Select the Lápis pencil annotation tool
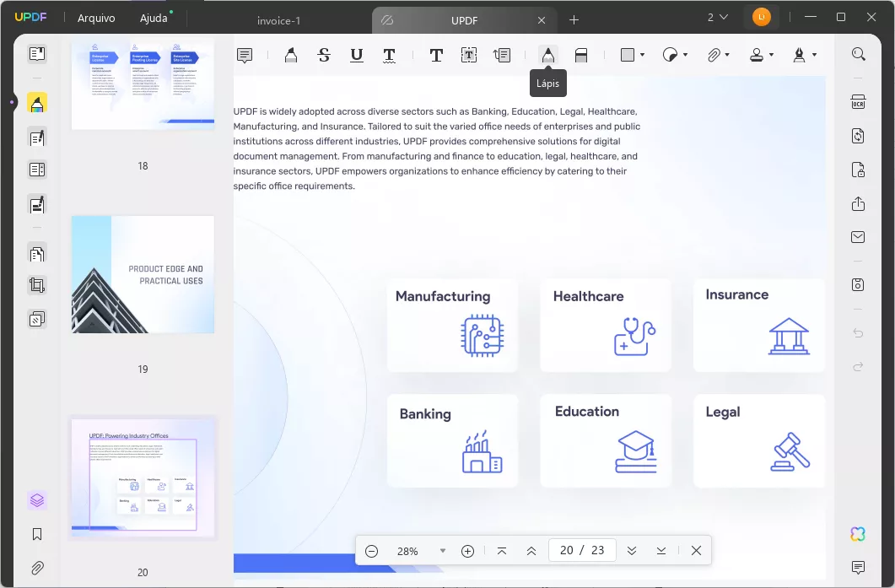The image size is (895, 588). 547,54
